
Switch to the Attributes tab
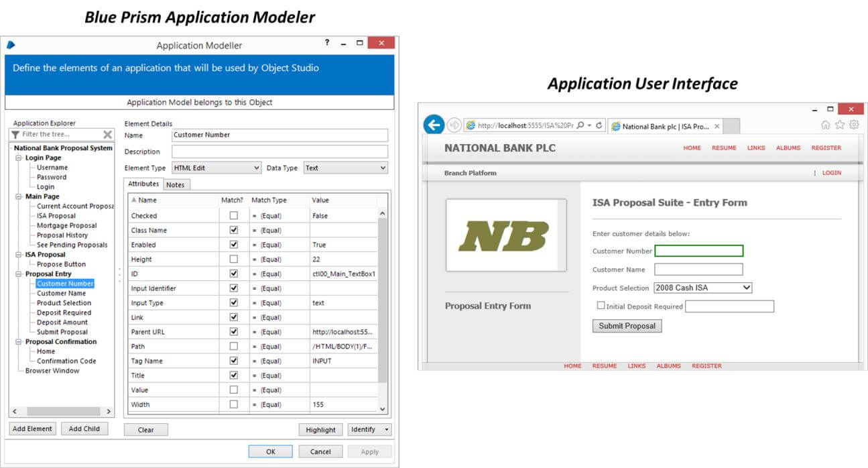tap(143, 184)
